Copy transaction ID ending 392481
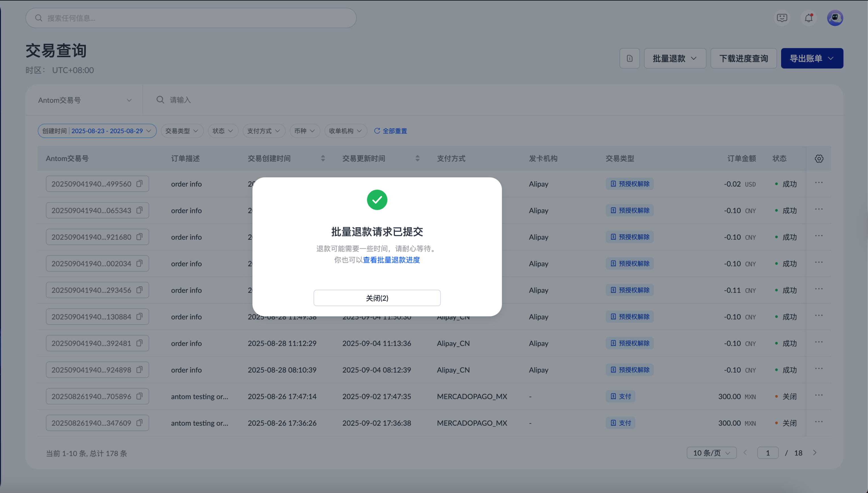The image size is (868, 493). [x=139, y=343]
